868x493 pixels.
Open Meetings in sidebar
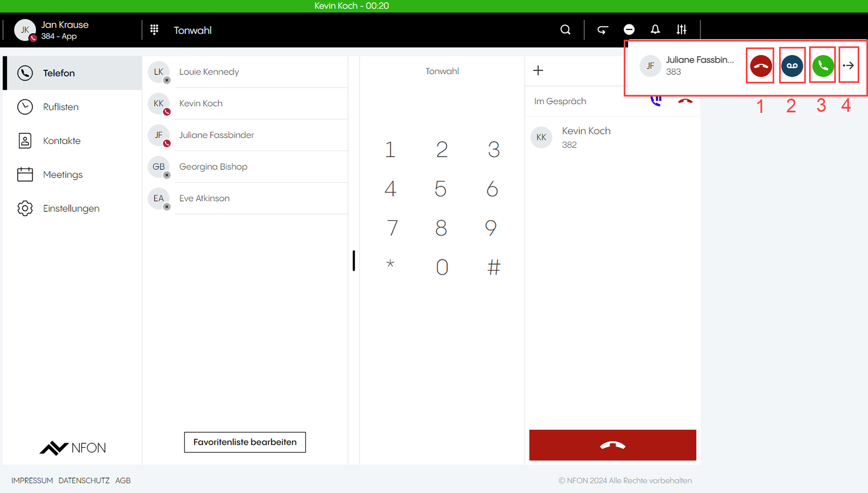click(x=62, y=175)
